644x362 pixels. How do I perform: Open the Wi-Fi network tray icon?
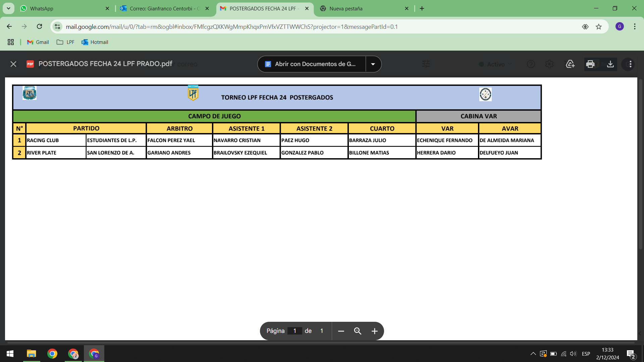563,354
